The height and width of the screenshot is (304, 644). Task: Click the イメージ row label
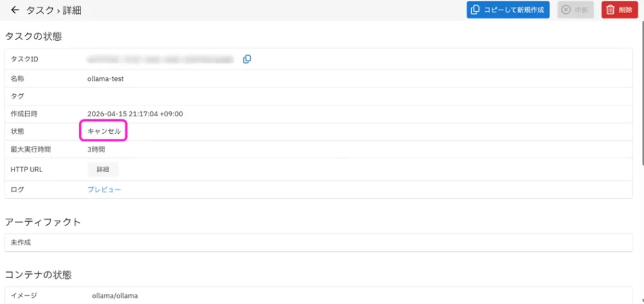point(24,295)
